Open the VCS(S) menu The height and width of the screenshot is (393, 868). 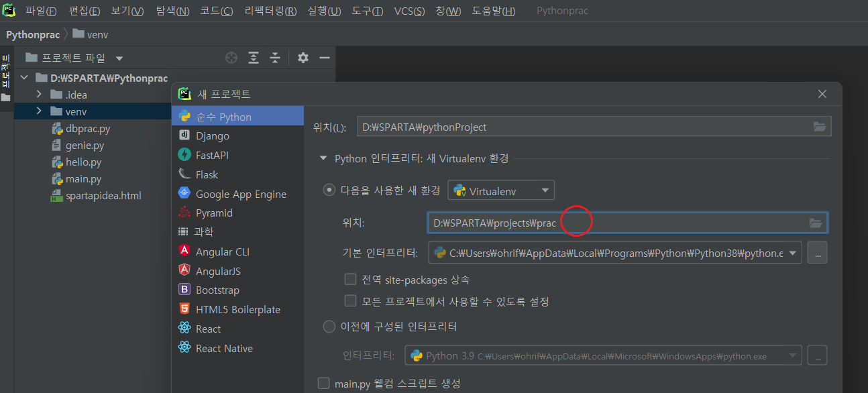point(409,11)
